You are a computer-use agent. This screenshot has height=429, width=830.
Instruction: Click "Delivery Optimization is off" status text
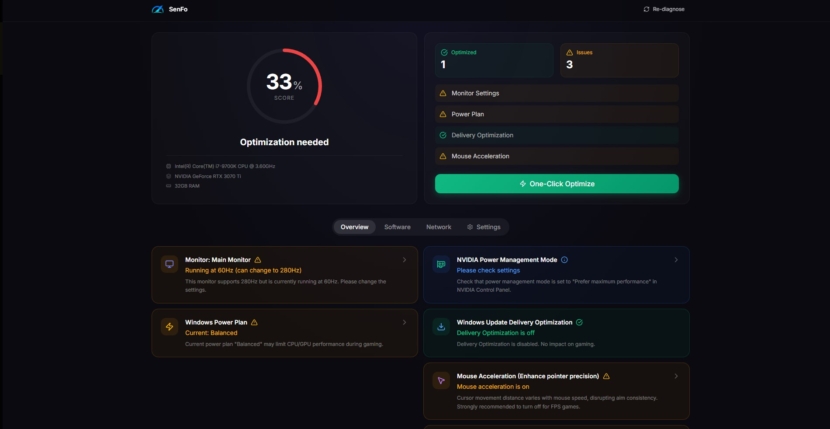(x=495, y=333)
